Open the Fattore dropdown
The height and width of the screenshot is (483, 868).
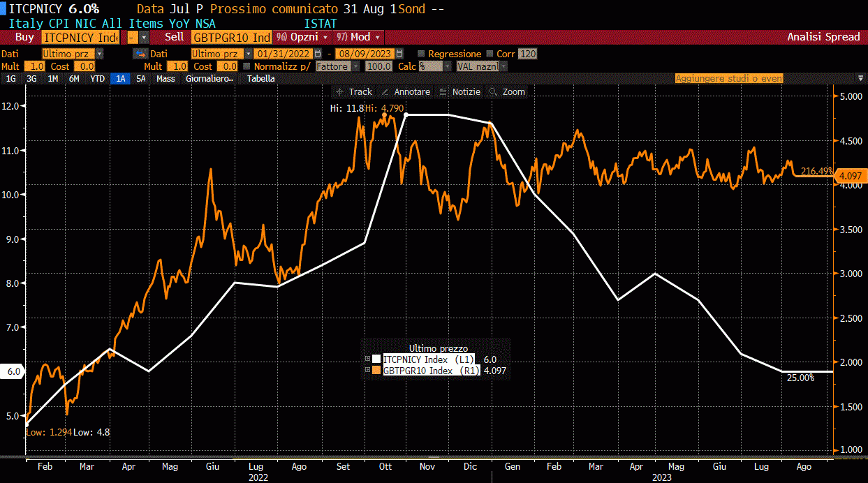338,66
